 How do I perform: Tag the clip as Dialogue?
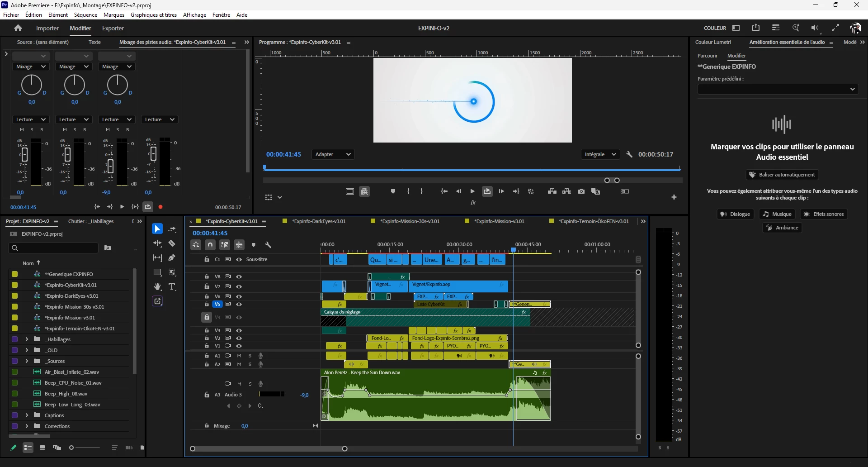click(x=736, y=214)
